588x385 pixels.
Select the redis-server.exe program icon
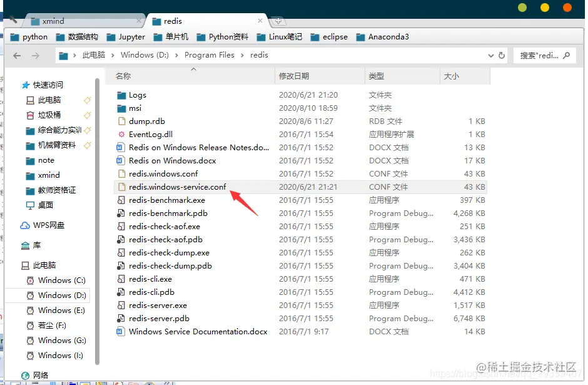tap(121, 305)
